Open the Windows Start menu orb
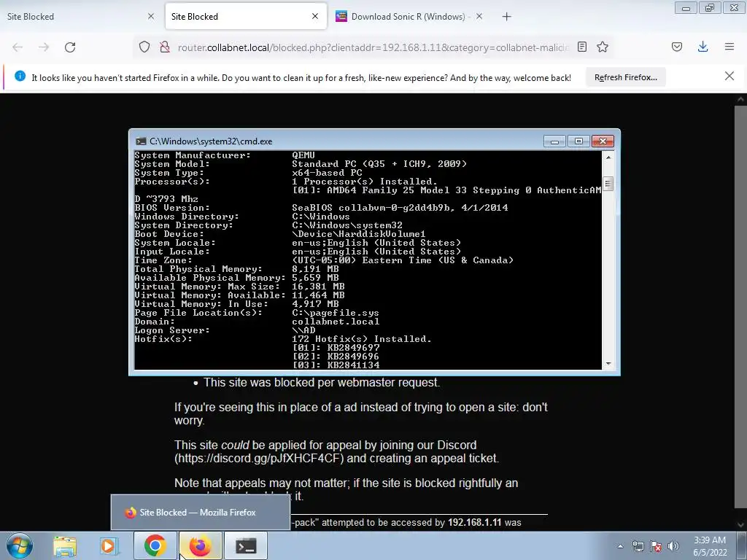This screenshot has width=747, height=560. pos(20,545)
